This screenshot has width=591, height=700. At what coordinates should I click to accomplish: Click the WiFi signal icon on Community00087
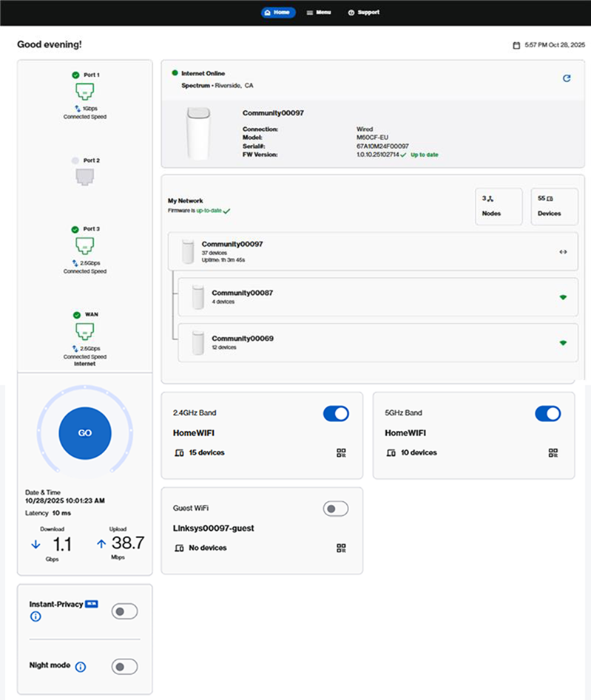(x=563, y=297)
